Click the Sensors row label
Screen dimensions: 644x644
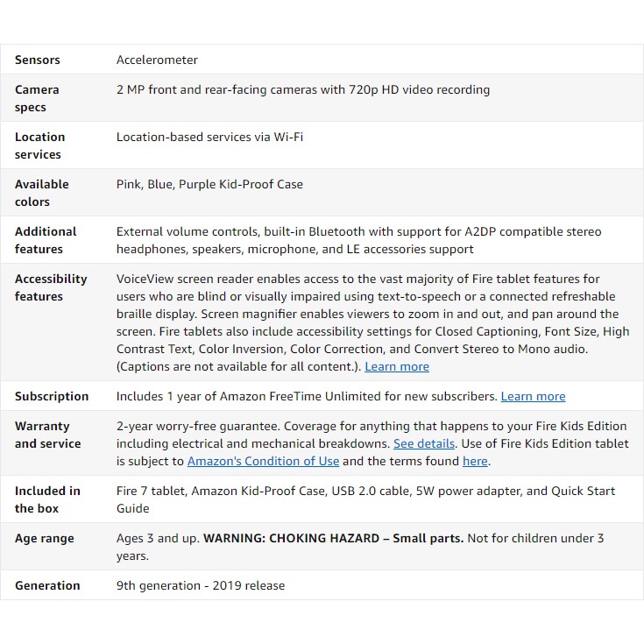[x=38, y=60]
